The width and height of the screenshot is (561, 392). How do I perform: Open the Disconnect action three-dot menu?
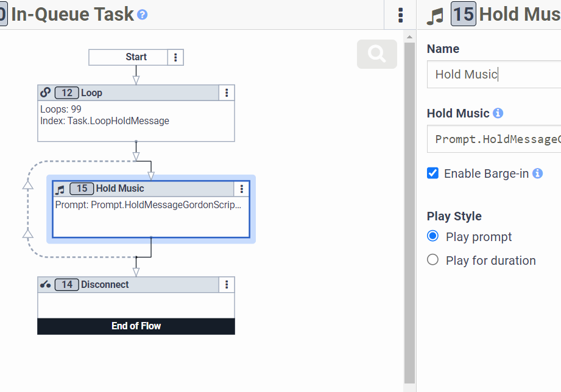(x=227, y=284)
